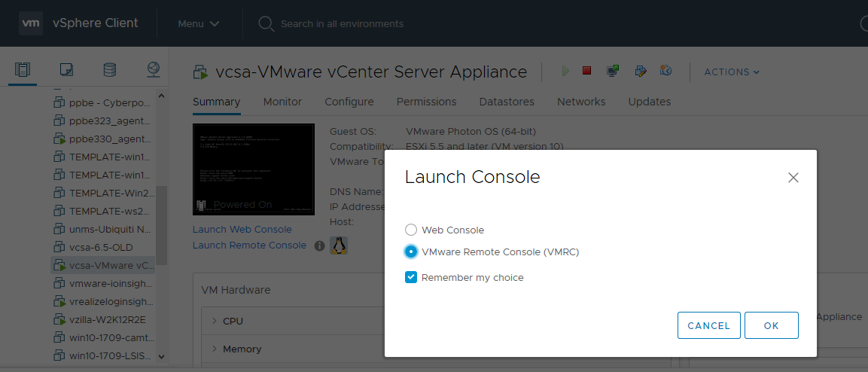Click the Take Snapshot icon
This screenshot has width=868, height=372.
(x=666, y=71)
